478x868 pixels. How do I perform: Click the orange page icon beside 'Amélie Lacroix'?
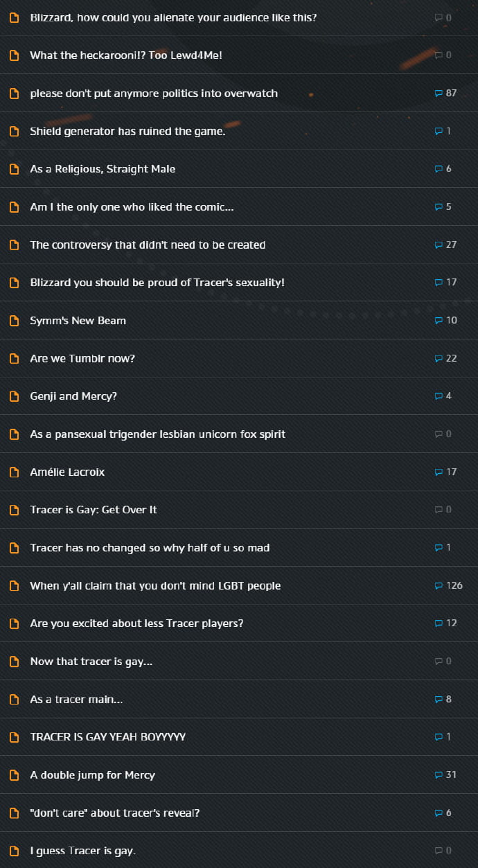click(x=14, y=472)
